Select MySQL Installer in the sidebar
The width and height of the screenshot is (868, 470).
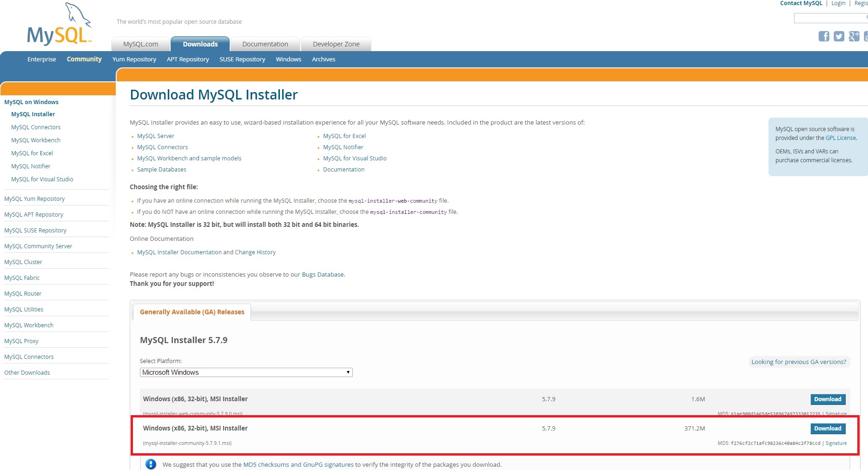(33, 114)
